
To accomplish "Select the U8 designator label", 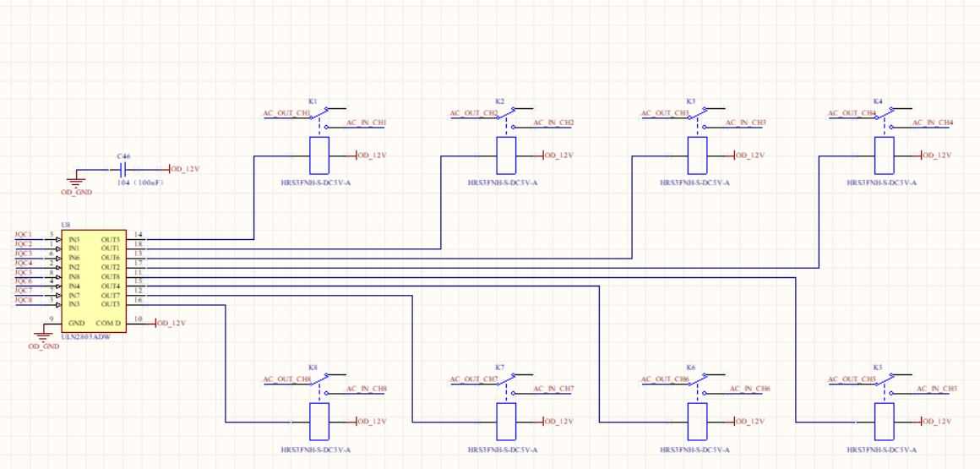I will [66, 226].
